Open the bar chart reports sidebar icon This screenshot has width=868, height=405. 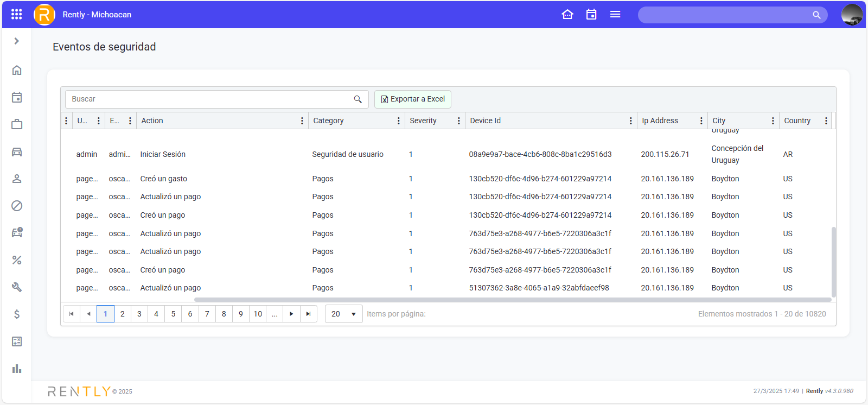tap(17, 369)
